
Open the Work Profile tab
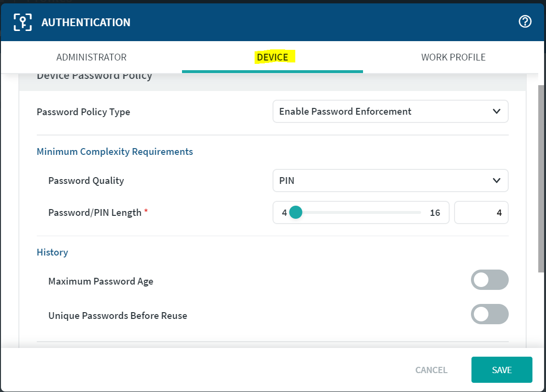pyautogui.click(x=453, y=57)
